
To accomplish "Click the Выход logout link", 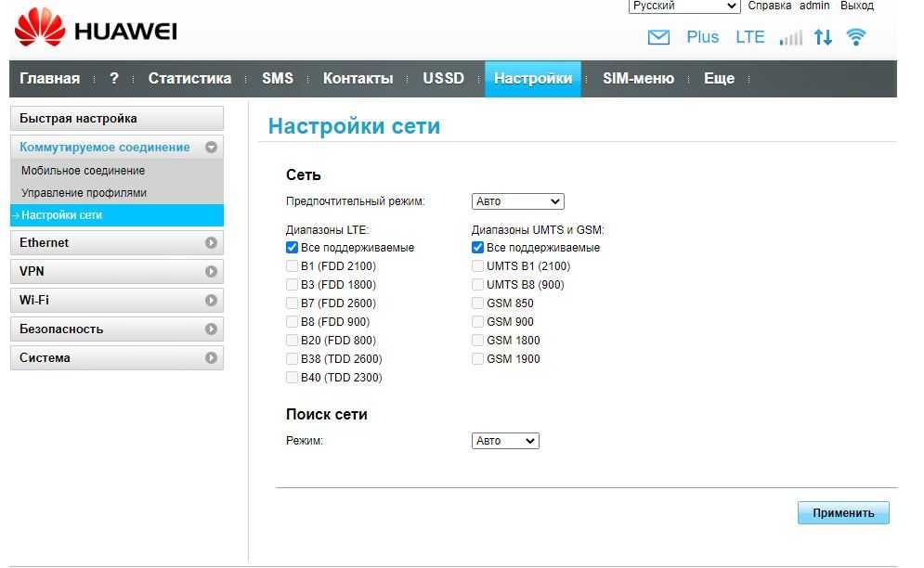I will pos(857,6).
